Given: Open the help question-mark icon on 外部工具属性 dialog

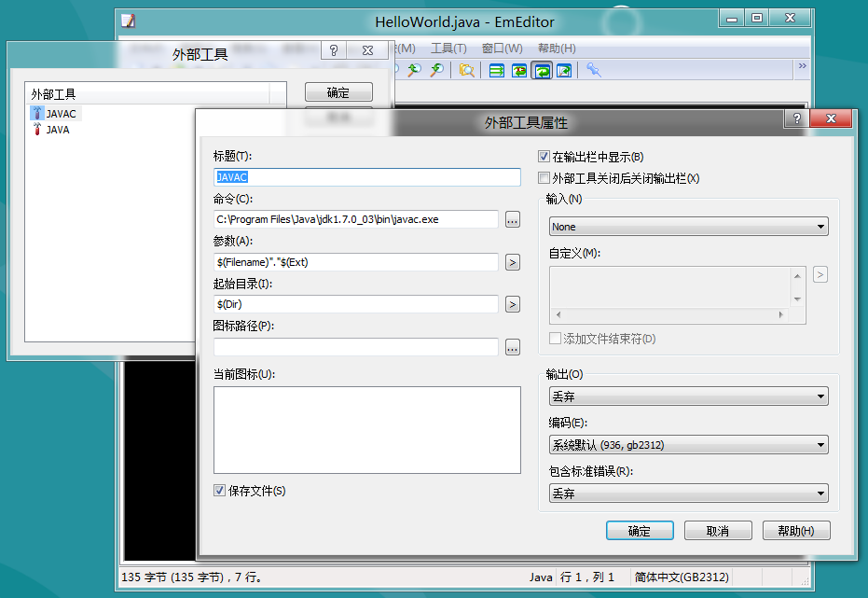Looking at the screenshot, I should (x=797, y=118).
